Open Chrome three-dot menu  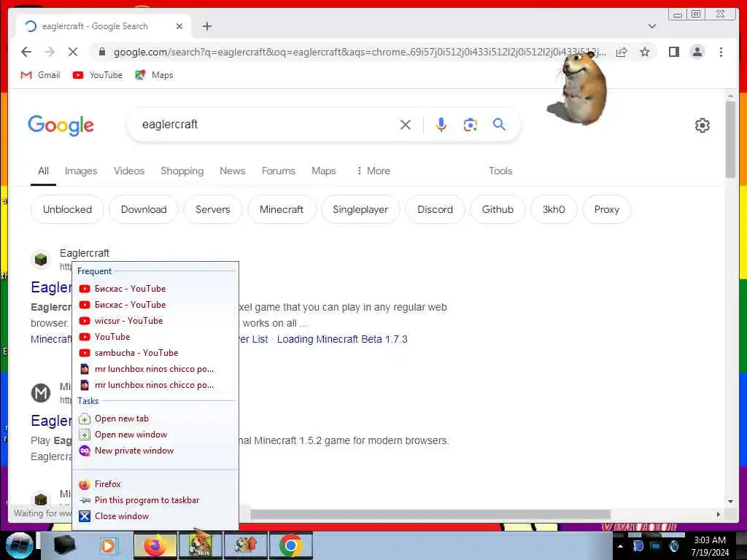[x=721, y=52]
